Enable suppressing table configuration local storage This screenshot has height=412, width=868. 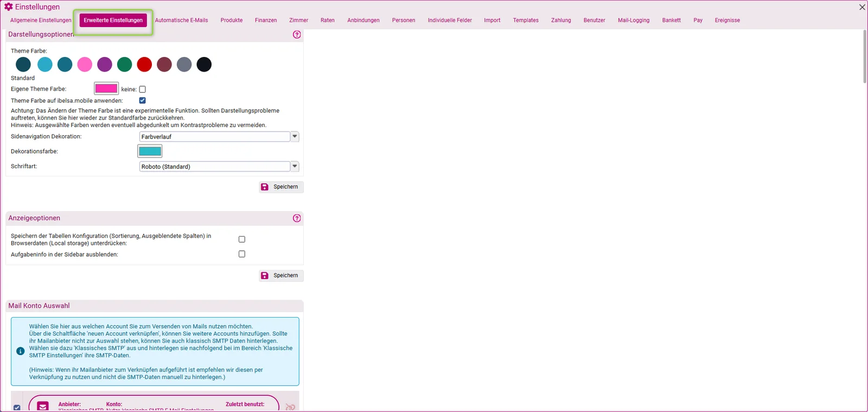(242, 239)
